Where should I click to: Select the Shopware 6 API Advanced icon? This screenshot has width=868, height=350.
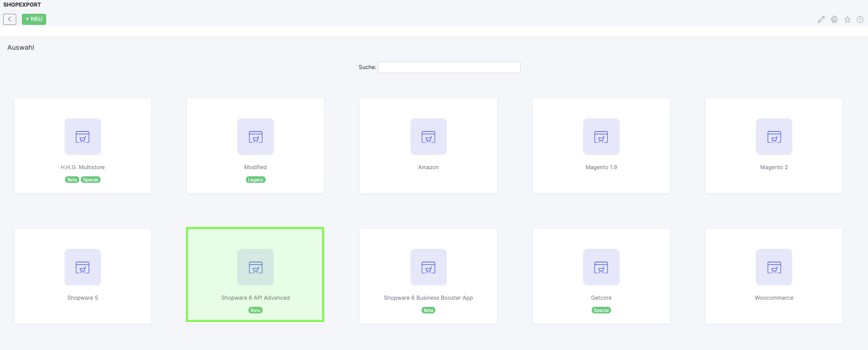point(255,267)
